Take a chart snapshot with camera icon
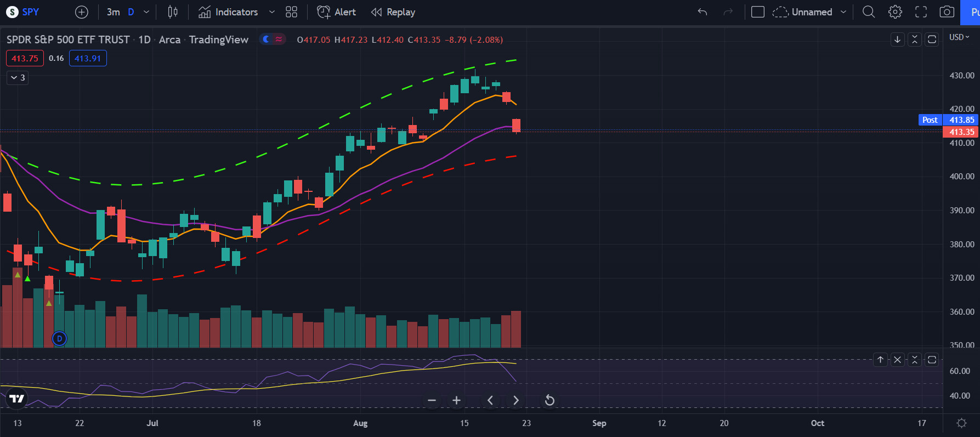This screenshot has height=437, width=980. pos(947,12)
